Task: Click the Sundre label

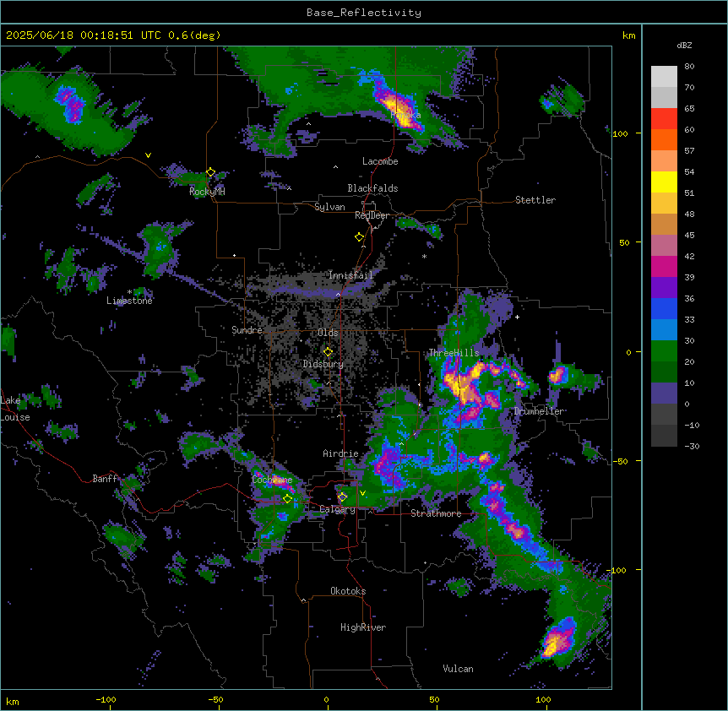Action: click(x=247, y=330)
